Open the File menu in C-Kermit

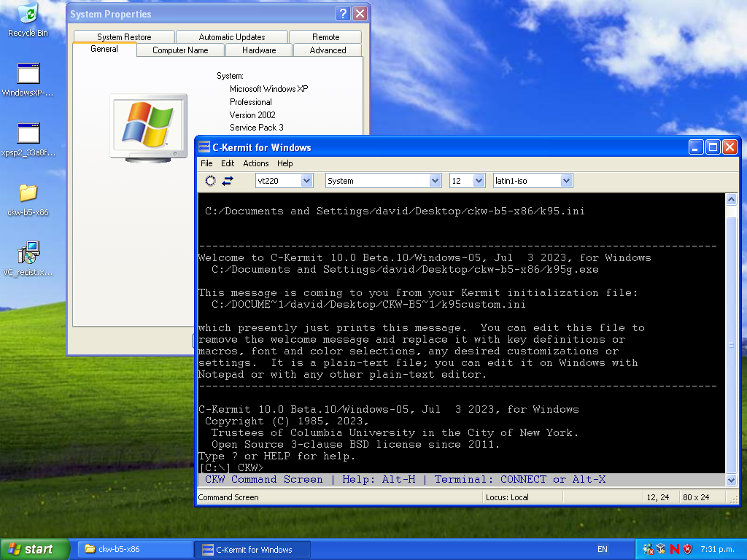[x=206, y=163]
